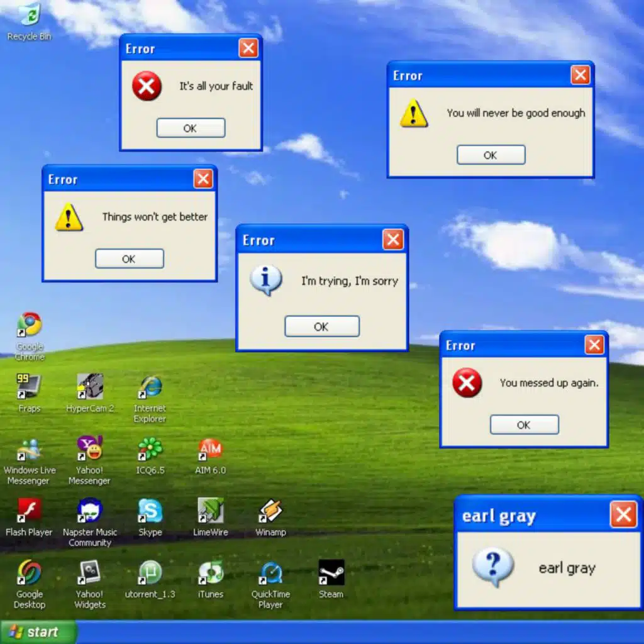Click the "You will never be good enough" text

point(516,113)
